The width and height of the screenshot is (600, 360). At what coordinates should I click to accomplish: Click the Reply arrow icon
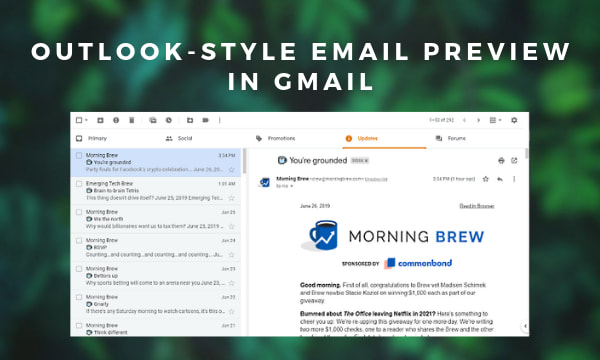pyautogui.click(x=500, y=179)
